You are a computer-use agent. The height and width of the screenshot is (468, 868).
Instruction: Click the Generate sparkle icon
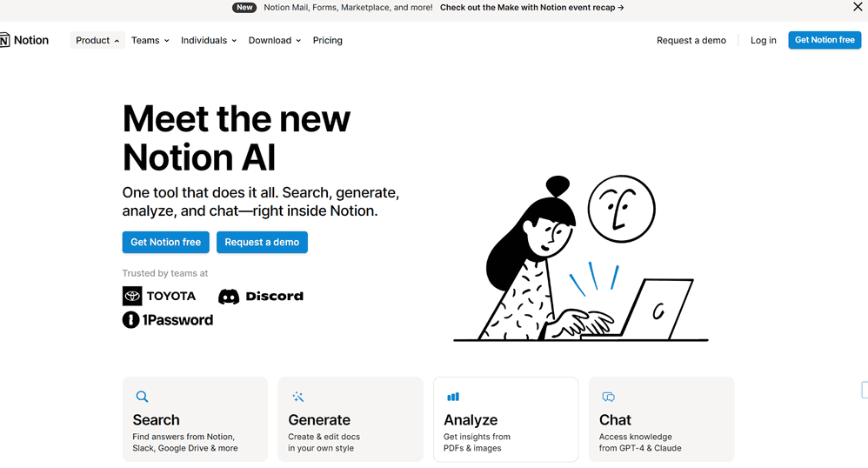coord(297,397)
